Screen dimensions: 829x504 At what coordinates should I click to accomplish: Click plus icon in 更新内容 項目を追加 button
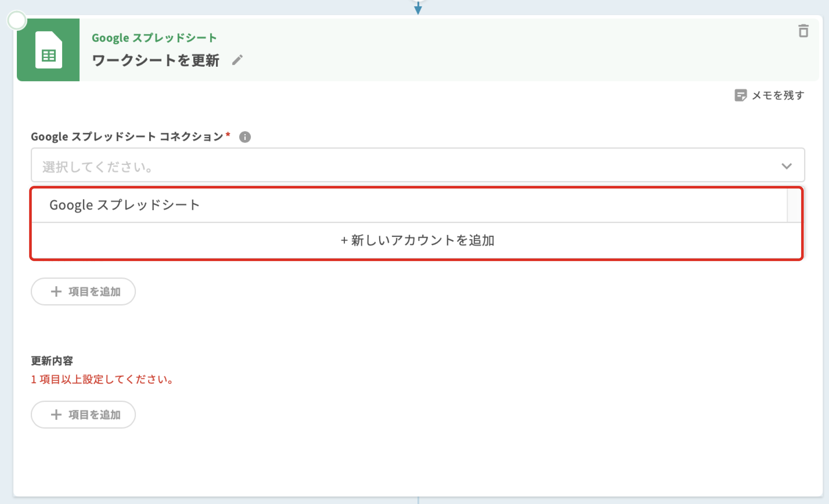point(56,415)
